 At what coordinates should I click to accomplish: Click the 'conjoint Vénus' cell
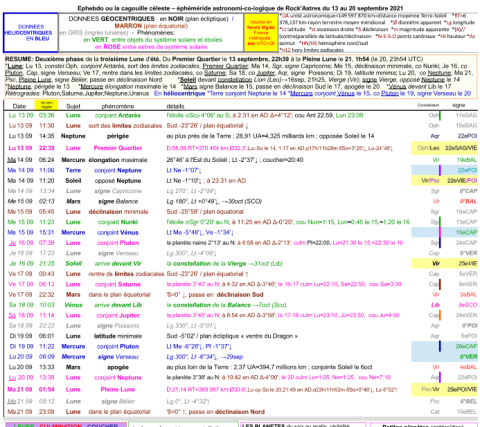118,232
